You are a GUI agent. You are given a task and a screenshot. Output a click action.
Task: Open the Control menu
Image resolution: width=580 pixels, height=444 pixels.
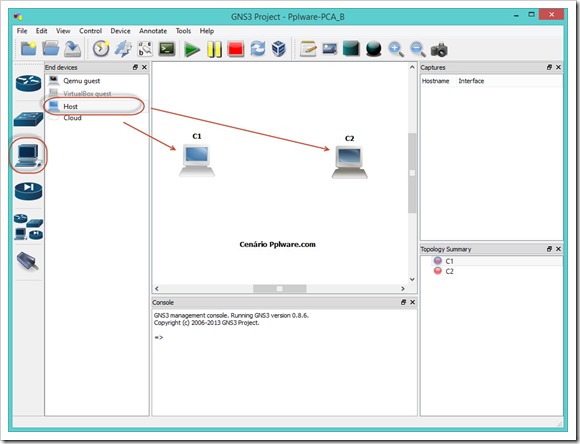[91, 31]
